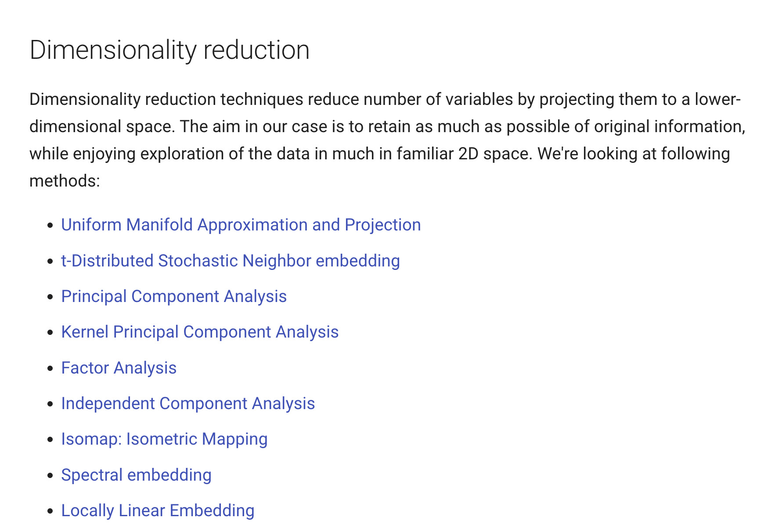Image resolution: width=764 pixels, height=532 pixels.
Task: Click the bullet next to Independent Component Analysis
Action: point(50,404)
